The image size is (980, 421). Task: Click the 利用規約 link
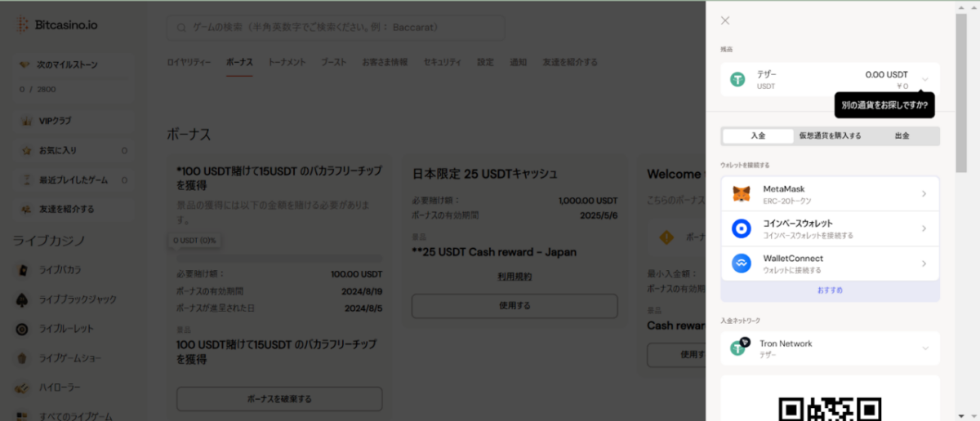pos(514,277)
